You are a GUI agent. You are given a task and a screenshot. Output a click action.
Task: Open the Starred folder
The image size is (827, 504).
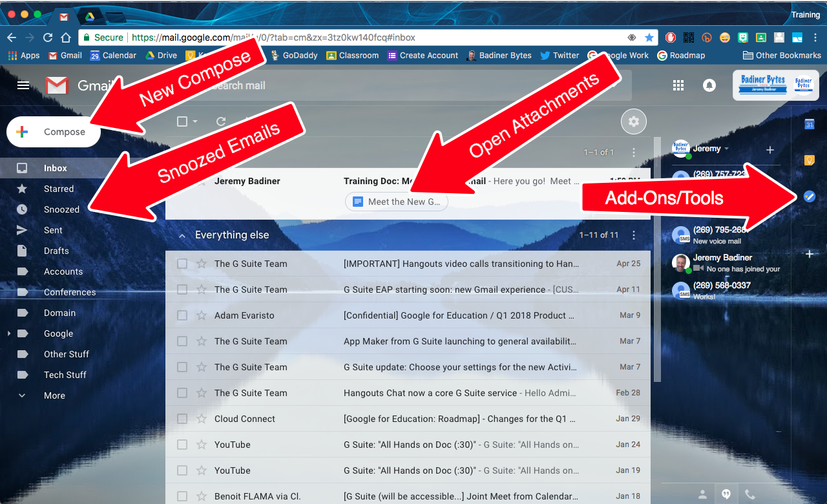coord(59,189)
